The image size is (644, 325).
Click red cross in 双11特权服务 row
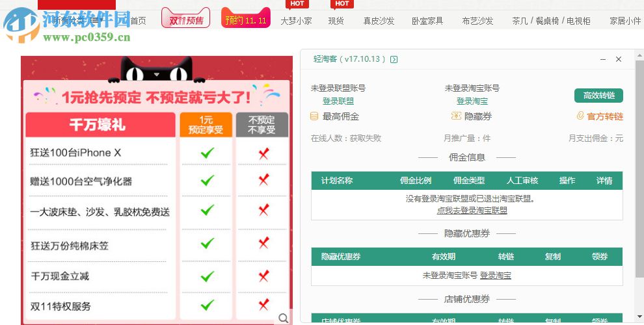click(x=263, y=304)
